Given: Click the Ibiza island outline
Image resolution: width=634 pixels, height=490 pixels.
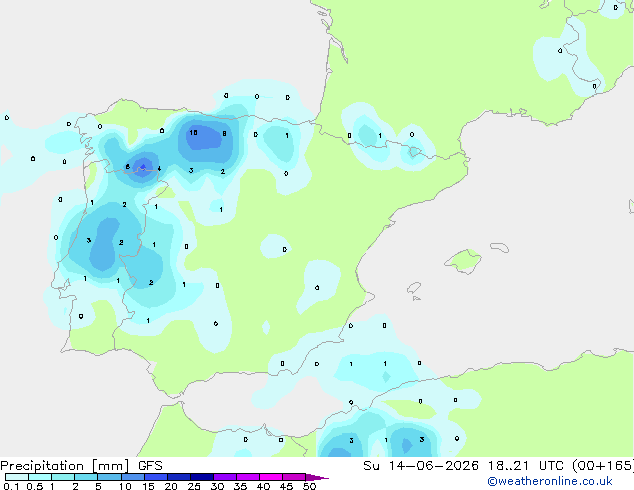Looking at the screenshot, I should (414, 288).
